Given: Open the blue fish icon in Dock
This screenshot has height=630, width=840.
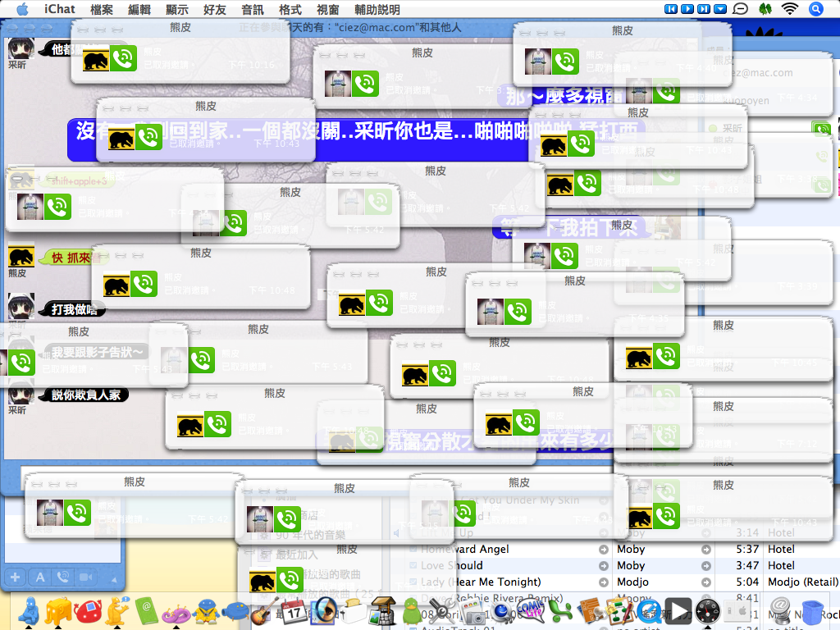Looking at the screenshot, I should [x=235, y=611].
